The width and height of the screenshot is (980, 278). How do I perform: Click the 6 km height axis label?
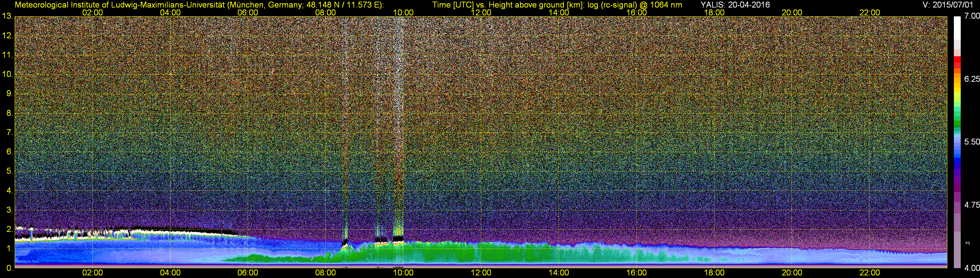[9, 152]
